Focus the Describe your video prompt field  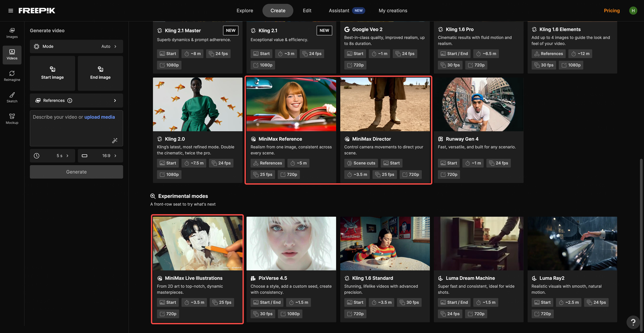click(76, 128)
